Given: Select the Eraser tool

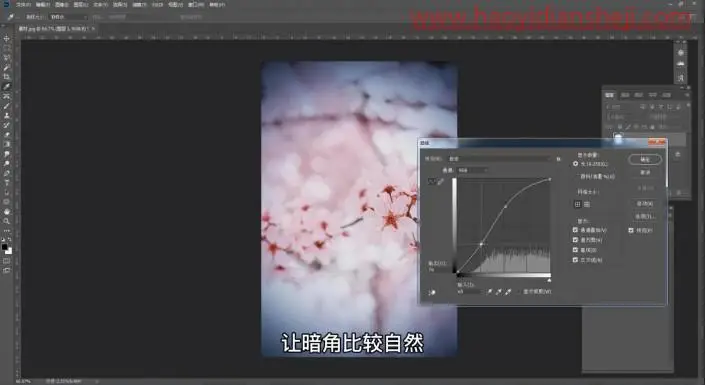Looking at the screenshot, I should pos(6,134).
